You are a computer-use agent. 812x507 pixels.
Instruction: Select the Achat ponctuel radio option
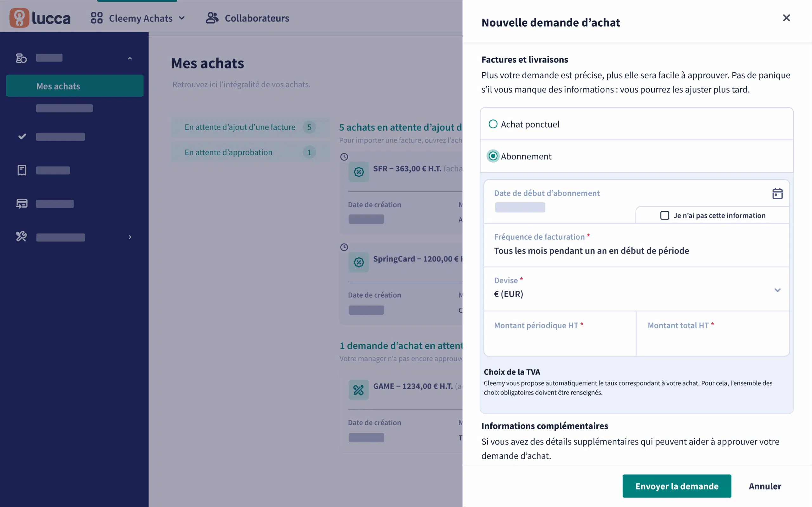[x=493, y=124]
